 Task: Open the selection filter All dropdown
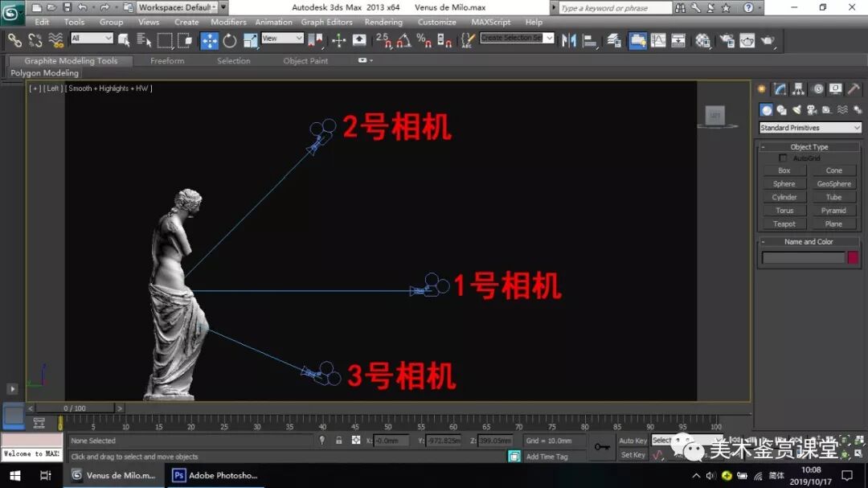[92, 38]
